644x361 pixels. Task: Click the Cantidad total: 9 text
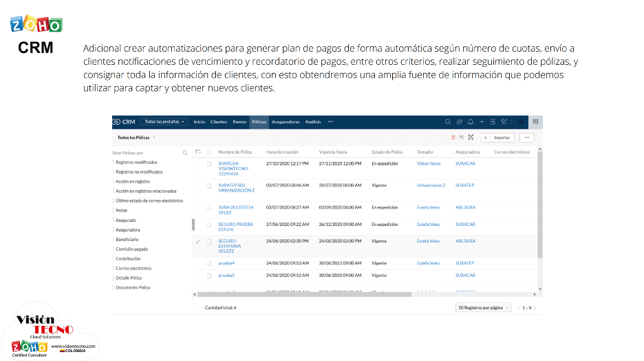[220, 308]
